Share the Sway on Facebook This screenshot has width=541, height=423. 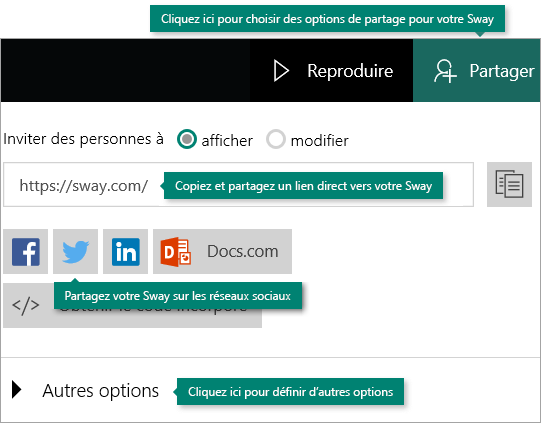pos(26,252)
